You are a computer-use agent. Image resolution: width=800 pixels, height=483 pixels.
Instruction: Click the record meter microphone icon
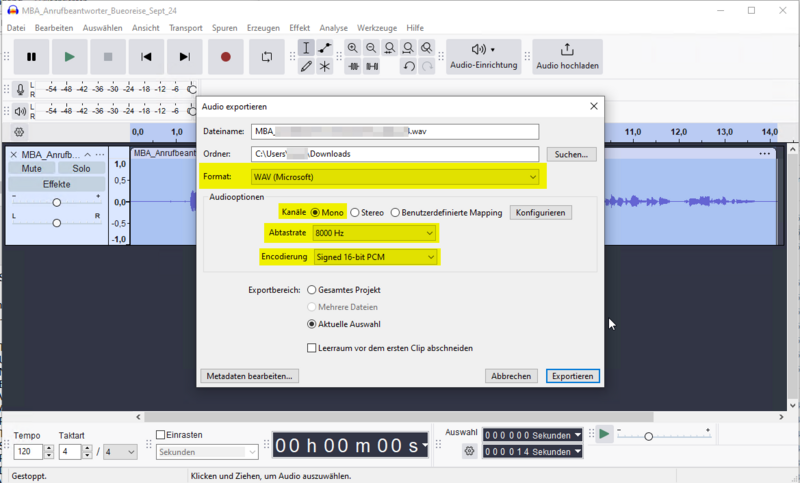click(x=20, y=89)
